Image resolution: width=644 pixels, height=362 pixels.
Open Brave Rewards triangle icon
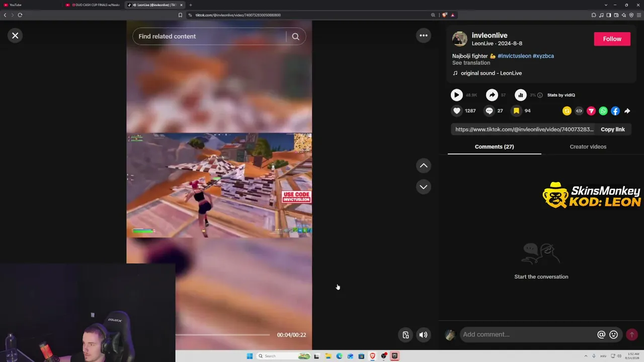(453, 15)
